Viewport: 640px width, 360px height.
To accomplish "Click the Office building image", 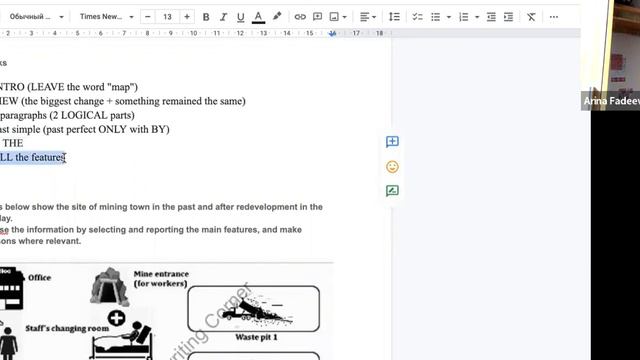I will pyautogui.click(x=11, y=288).
